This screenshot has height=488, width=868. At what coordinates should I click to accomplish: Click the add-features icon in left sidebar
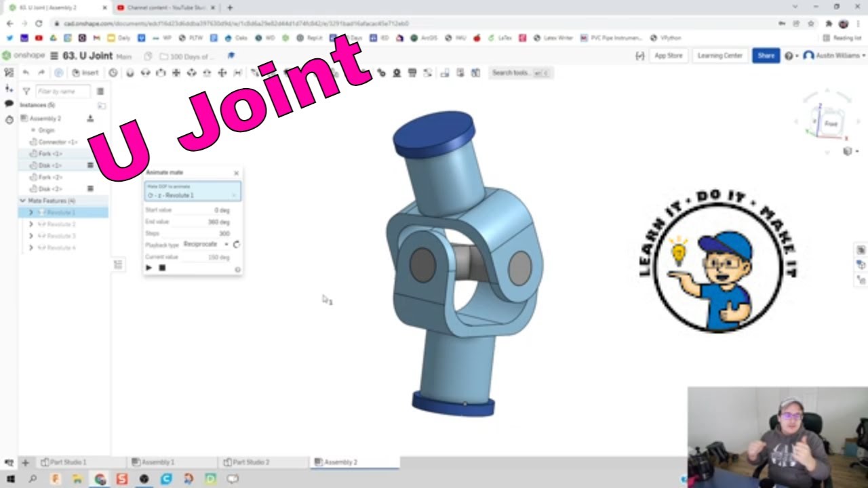point(9,88)
